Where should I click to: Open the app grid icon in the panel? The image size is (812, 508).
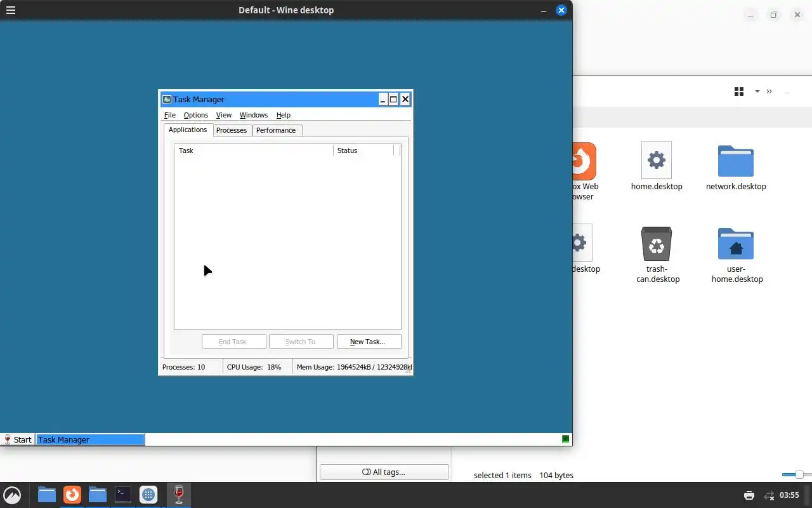tap(148, 495)
